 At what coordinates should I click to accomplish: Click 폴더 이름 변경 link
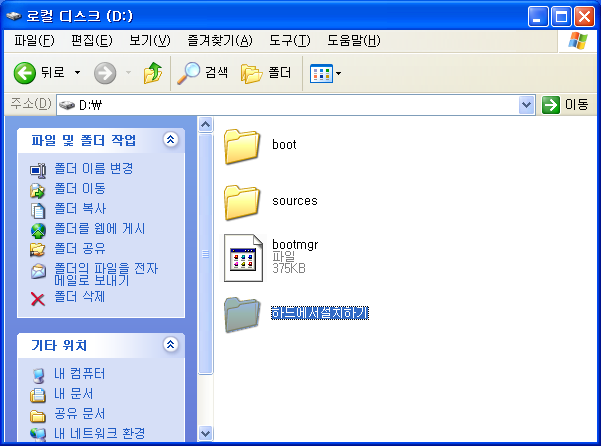click(x=94, y=168)
